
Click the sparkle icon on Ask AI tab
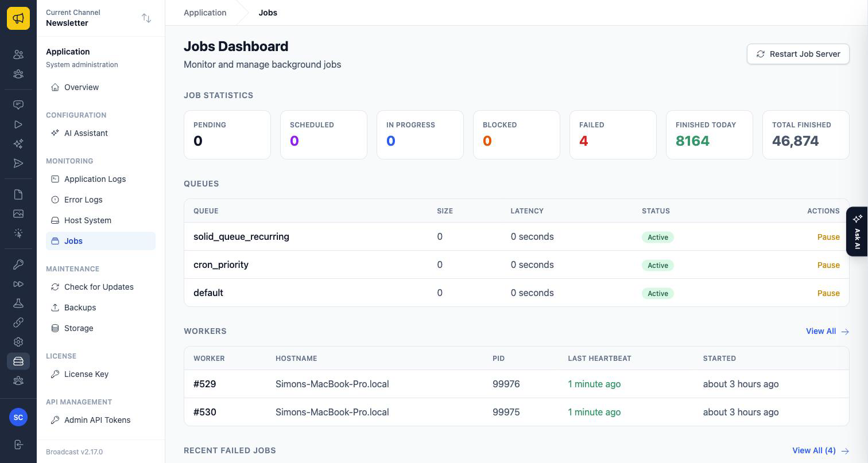click(857, 219)
